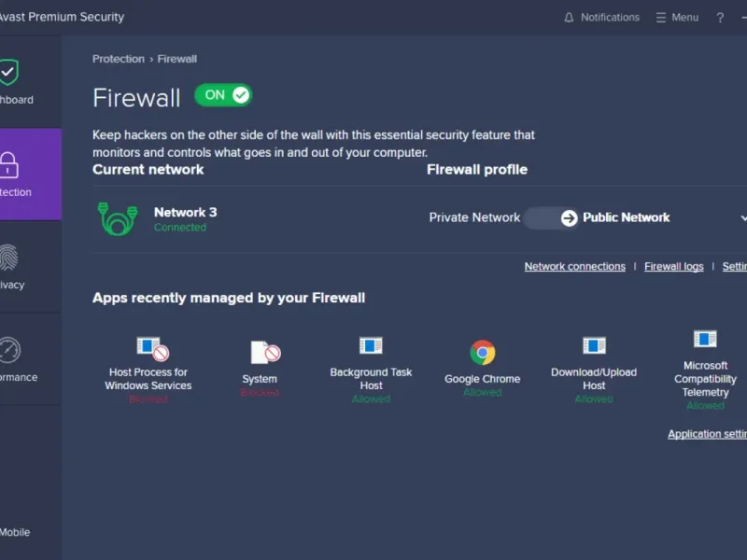Open the help question mark

tap(720, 18)
